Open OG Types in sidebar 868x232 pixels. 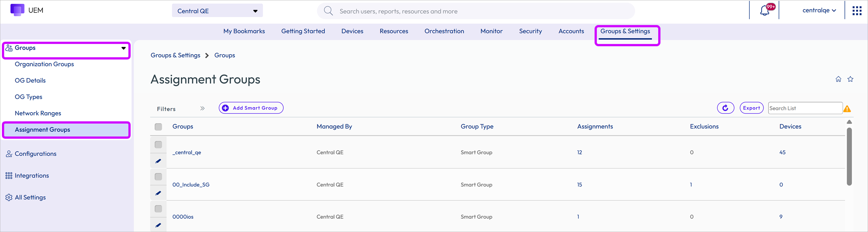[x=28, y=97]
